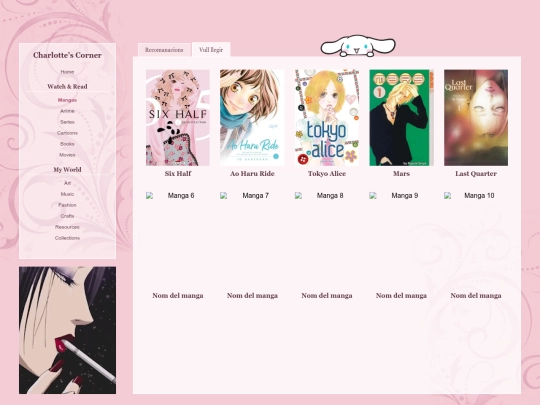The height and width of the screenshot is (405, 540).
Task: Click the white bunny mascot image
Action: pyautogui.click(x=358, y=46)
